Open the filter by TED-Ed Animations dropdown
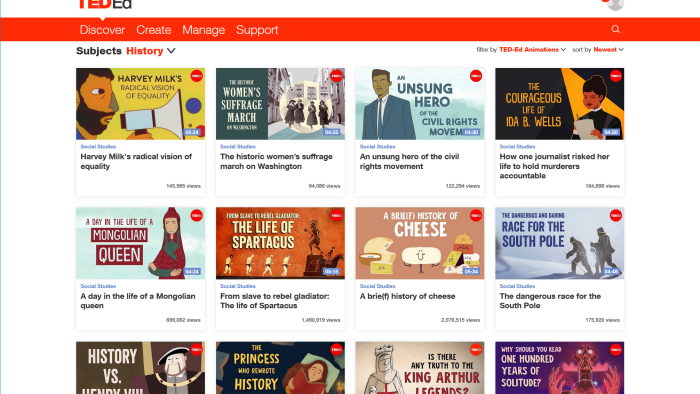The image size is (700, 394). point(532,50)
